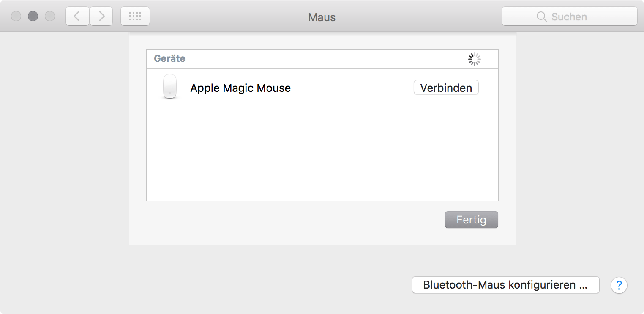This screenshot has width=644, height=314.
Task: Focus the Suchen search field
Action: point(569,17)
